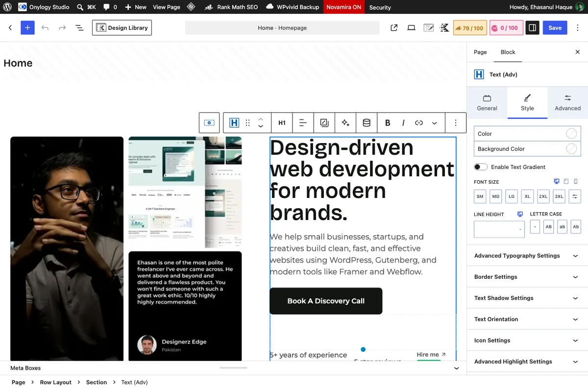Image resolution: width=588 pixels, height=389 pixels.
Task: Open dynamic content database icon
Action: tap(367, 123)
